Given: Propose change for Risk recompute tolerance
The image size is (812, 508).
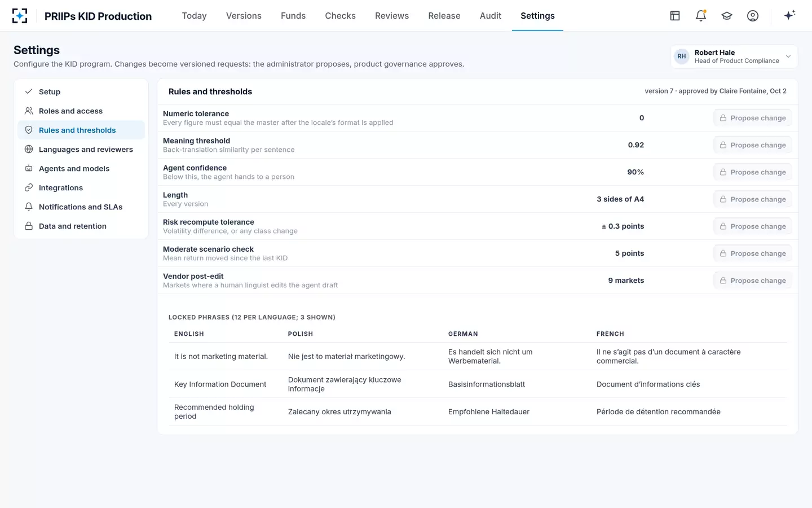Looking at the screenshot, I should pos(753,226).
